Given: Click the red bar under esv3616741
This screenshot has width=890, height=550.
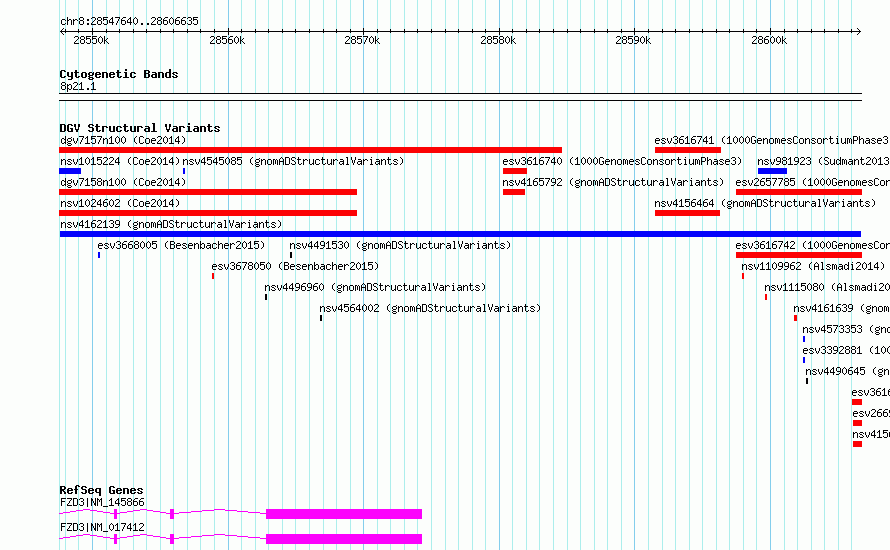Looking at the screenshot, I should pos(688,150).
